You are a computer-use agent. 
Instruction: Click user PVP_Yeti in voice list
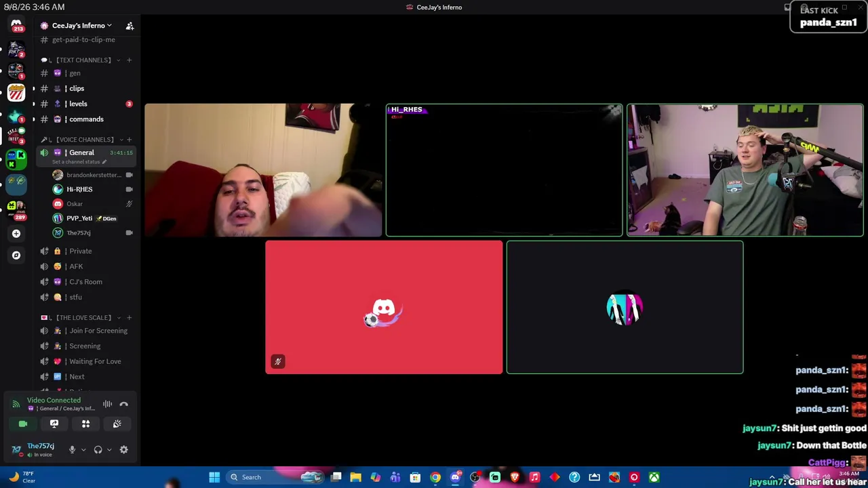click(x=92, y=218)
